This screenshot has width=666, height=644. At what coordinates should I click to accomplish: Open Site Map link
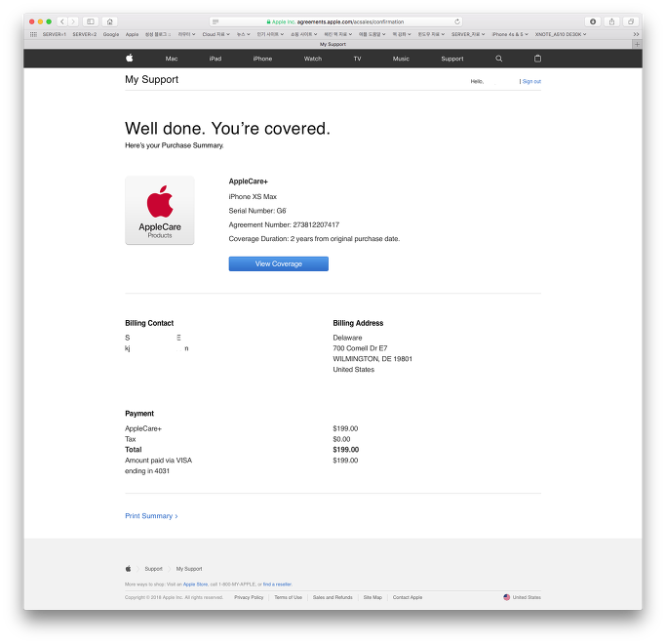[372, 597]
